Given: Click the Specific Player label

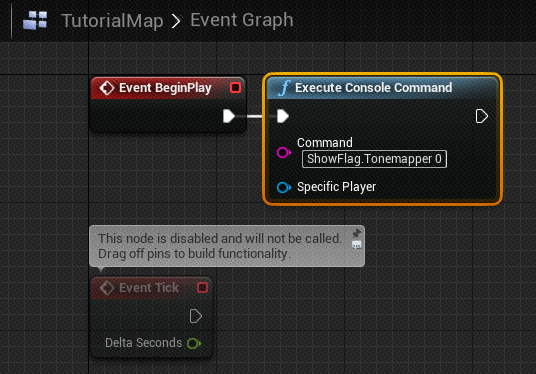Looking at the screenshot, I should pyautogui.click(x=336, y=187).
